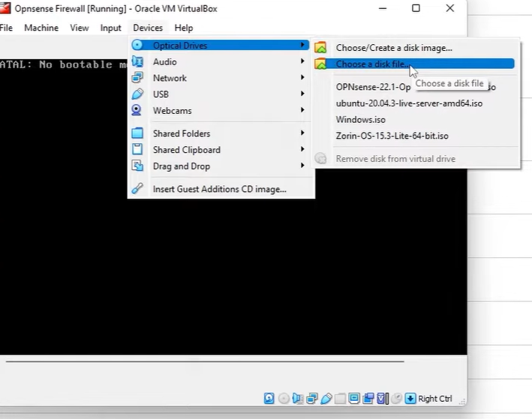Click the network adapter status bar icon

(x=311, y=399)
